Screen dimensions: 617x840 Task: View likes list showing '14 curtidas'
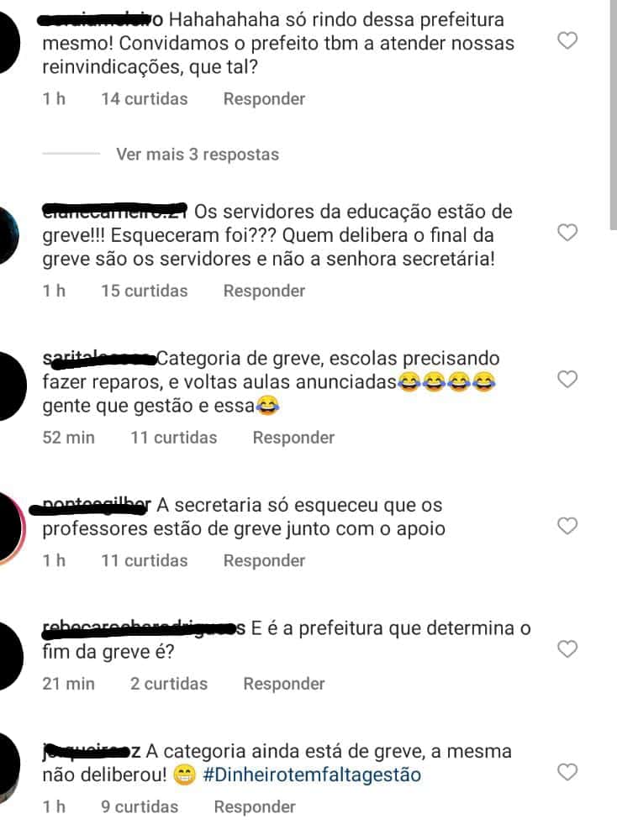pos(145,98)
